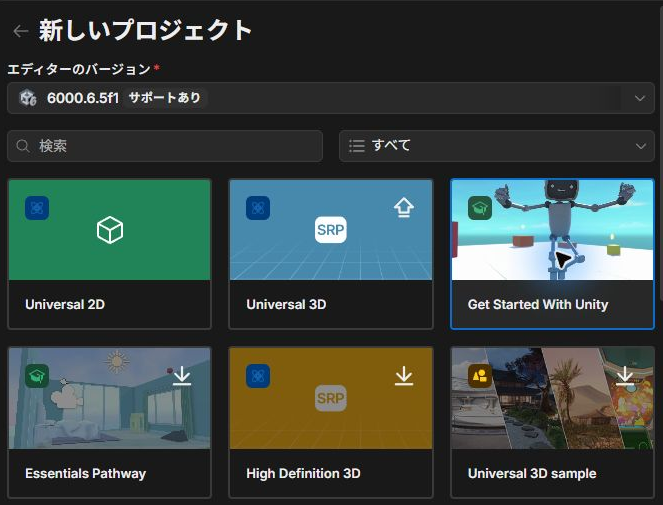Go back using the arrow beside 新しいプロジェクト
The image size is (663, 505).
click(20, 31)
